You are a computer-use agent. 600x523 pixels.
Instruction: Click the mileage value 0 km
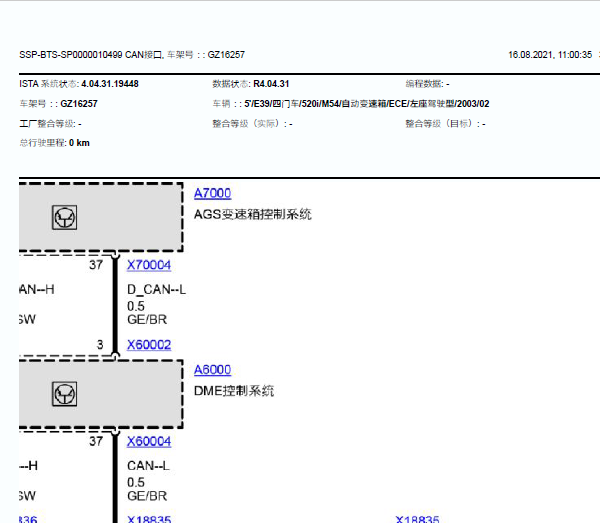79,143
